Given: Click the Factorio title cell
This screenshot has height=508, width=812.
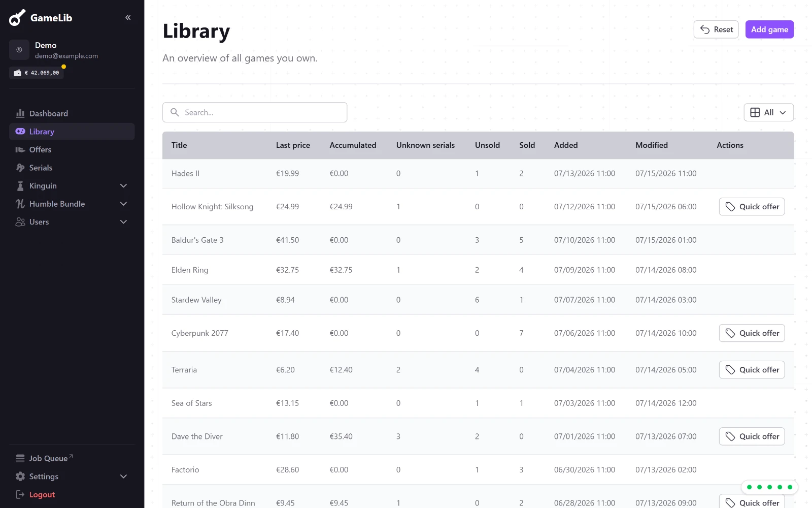Looking at the screenshot, I should pos(185,470).
